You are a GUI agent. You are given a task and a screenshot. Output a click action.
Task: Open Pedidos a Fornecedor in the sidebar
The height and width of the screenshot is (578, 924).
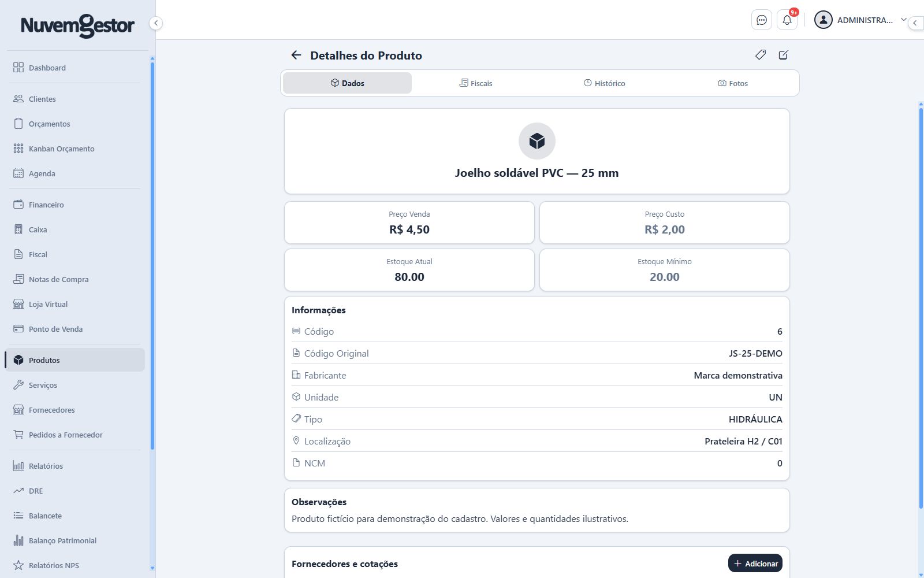pos(74,435)
